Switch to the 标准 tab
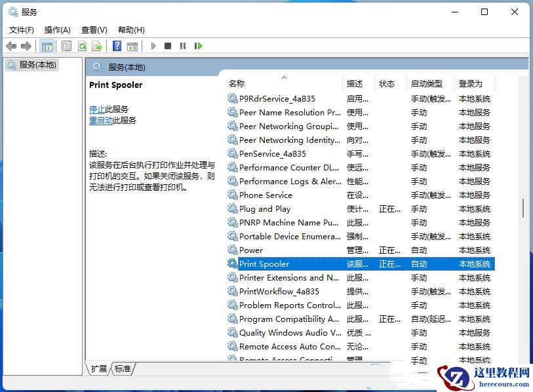Screen dimensions: 533x392 point(123,368)
